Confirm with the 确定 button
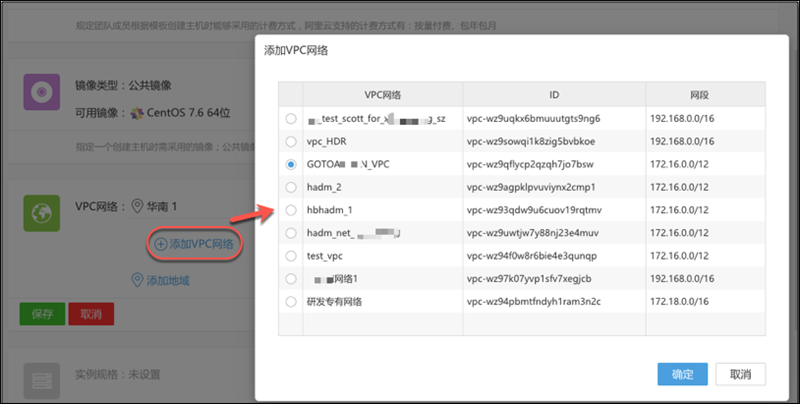This screenshot has height=404, width=800. tap(682, 374)
